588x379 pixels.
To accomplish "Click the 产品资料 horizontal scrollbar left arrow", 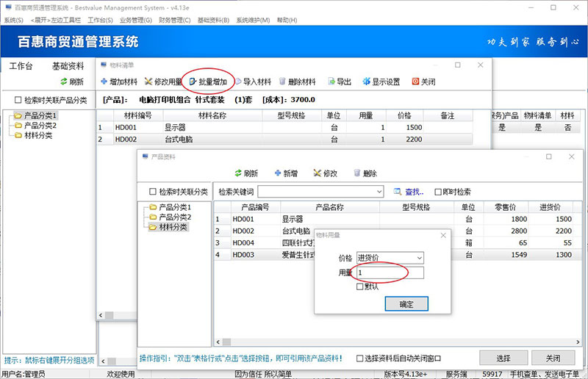I will (218, 342).
